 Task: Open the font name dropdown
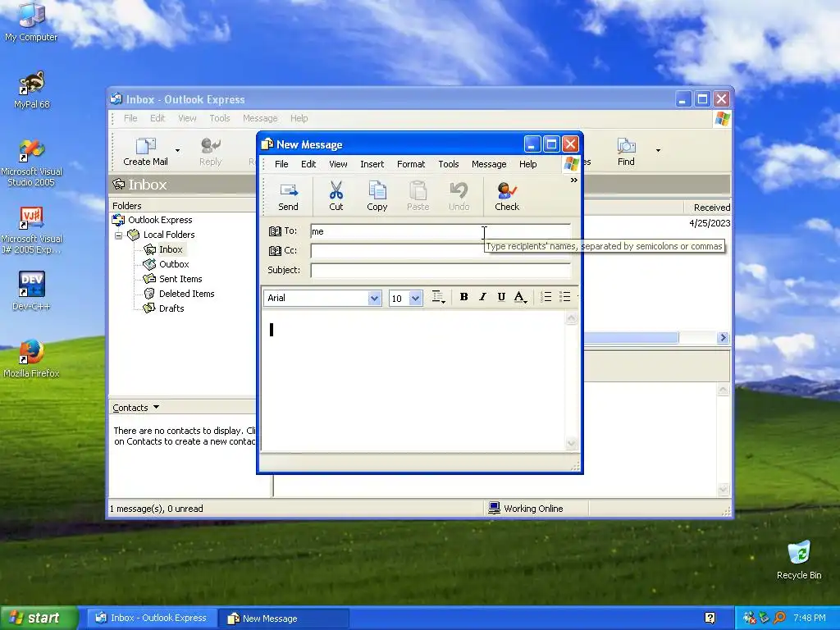[374, 299]
